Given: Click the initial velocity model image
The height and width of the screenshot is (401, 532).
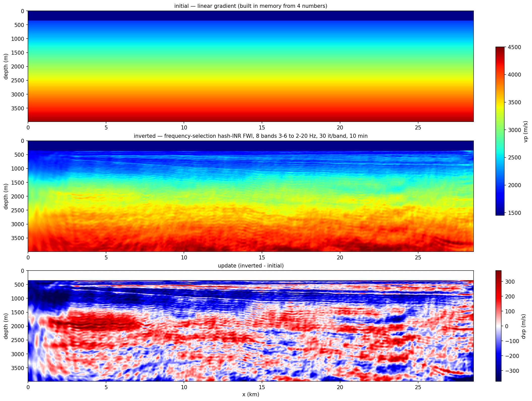Looking at the screenshot, I should point(251,66).
